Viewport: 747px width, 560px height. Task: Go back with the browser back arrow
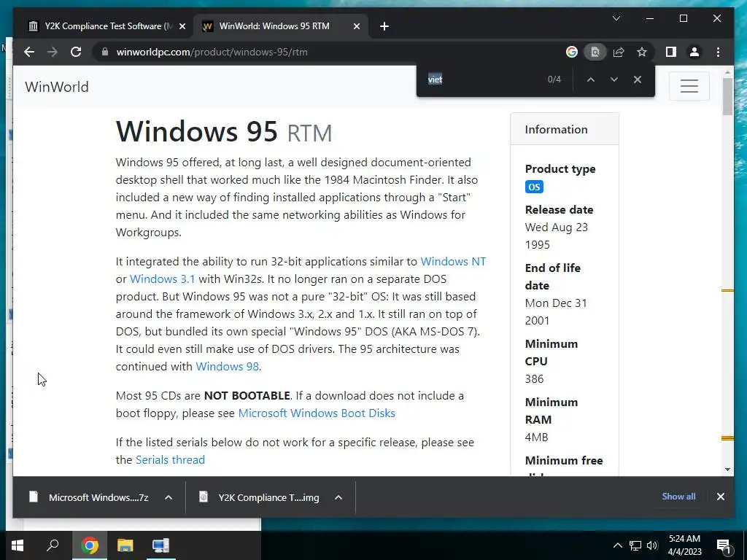(29, 52)
